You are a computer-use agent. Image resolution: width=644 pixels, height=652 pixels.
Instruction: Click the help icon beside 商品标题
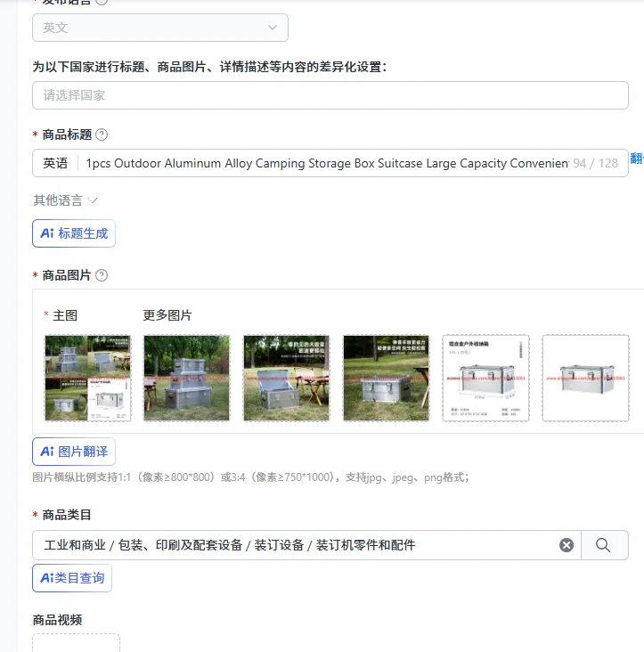[x=102, y=134]
